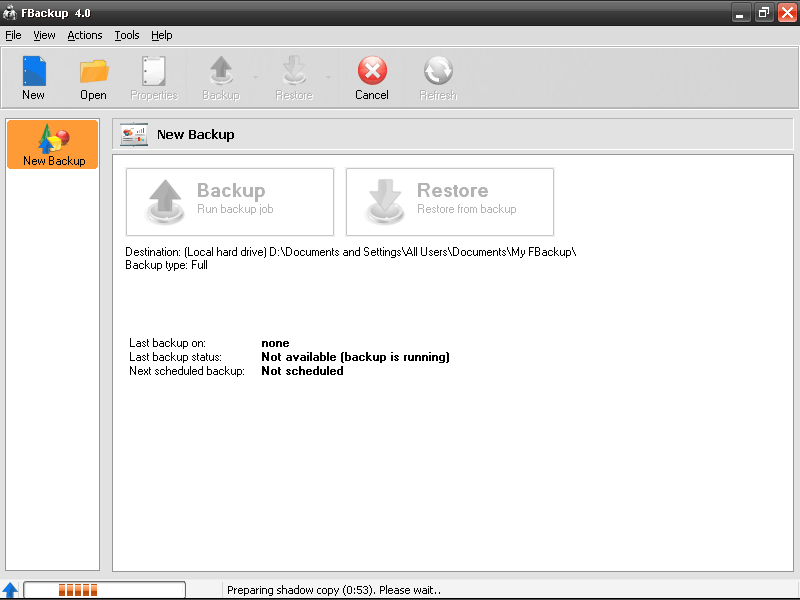
Task: Click the Backup toolbar icon
Action: coord(221,78)
